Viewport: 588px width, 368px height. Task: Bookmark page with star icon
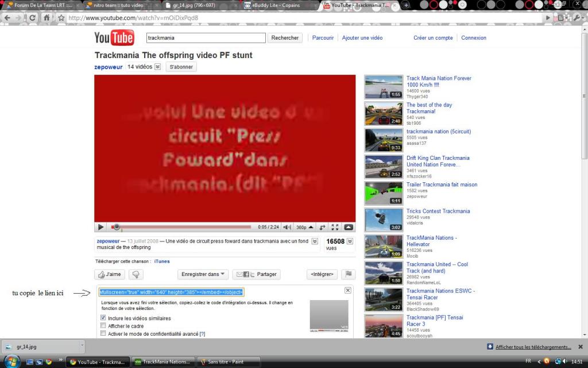click(x=61, y=18)
